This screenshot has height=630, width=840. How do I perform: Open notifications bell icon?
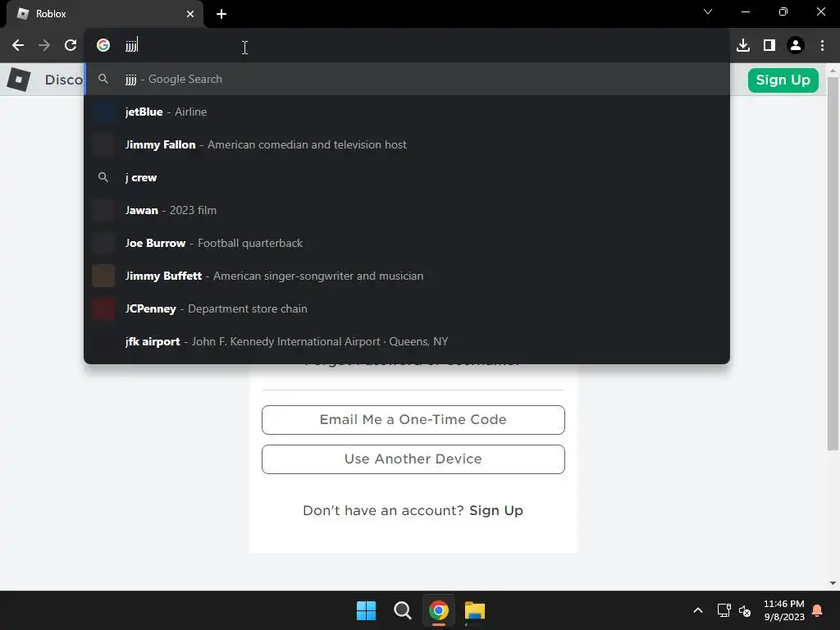(818, 610)
